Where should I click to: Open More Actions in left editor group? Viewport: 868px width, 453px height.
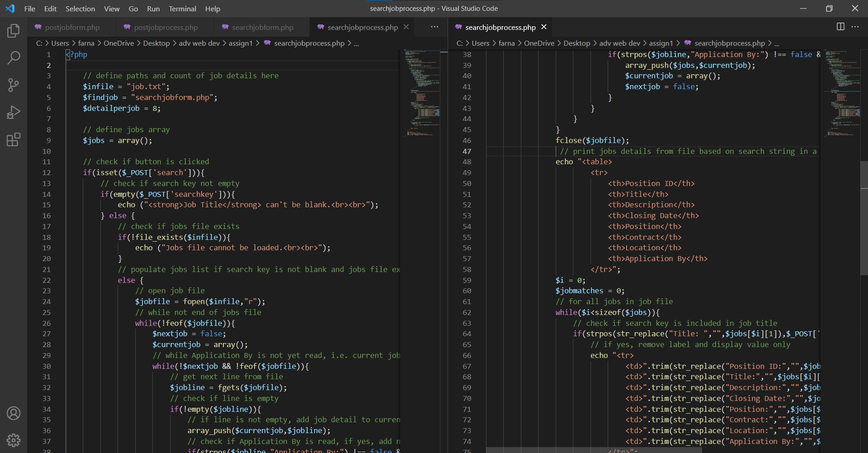click(434, 27)
